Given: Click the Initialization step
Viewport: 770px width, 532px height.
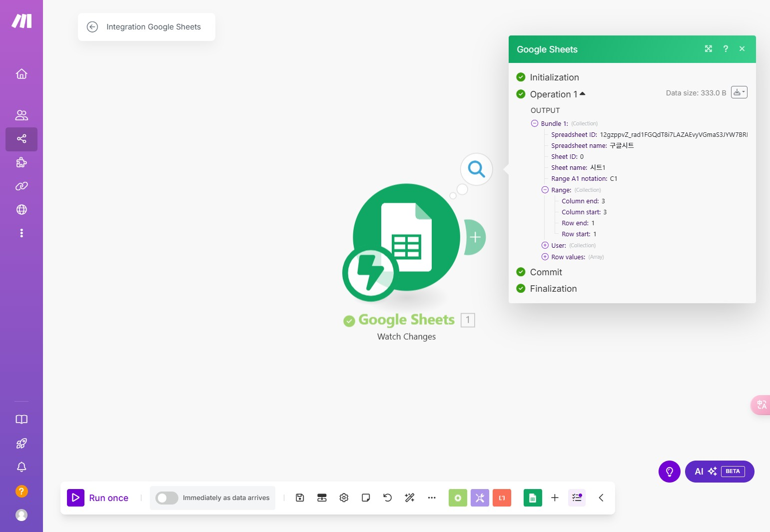Looking at the screenshot, I should [555, 77].
